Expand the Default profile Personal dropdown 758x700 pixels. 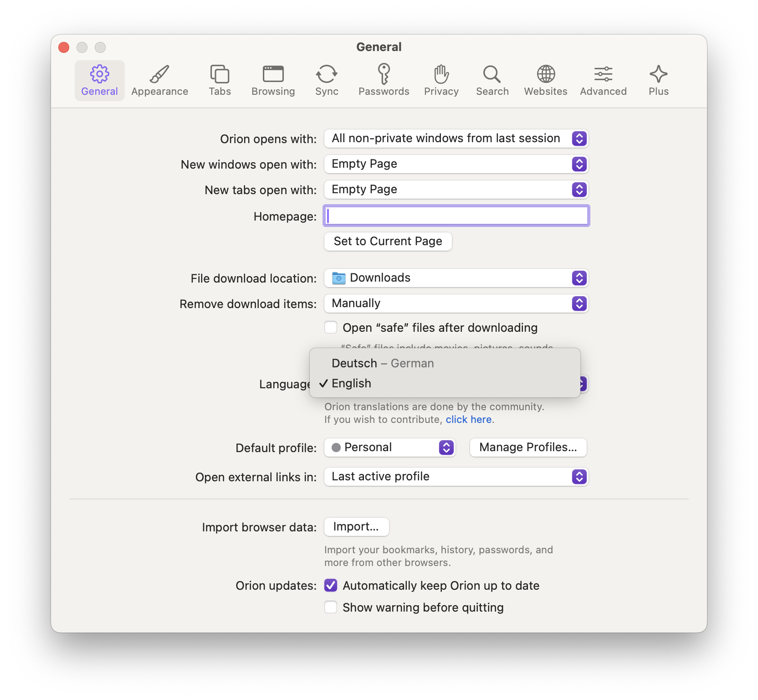[390, 448]
